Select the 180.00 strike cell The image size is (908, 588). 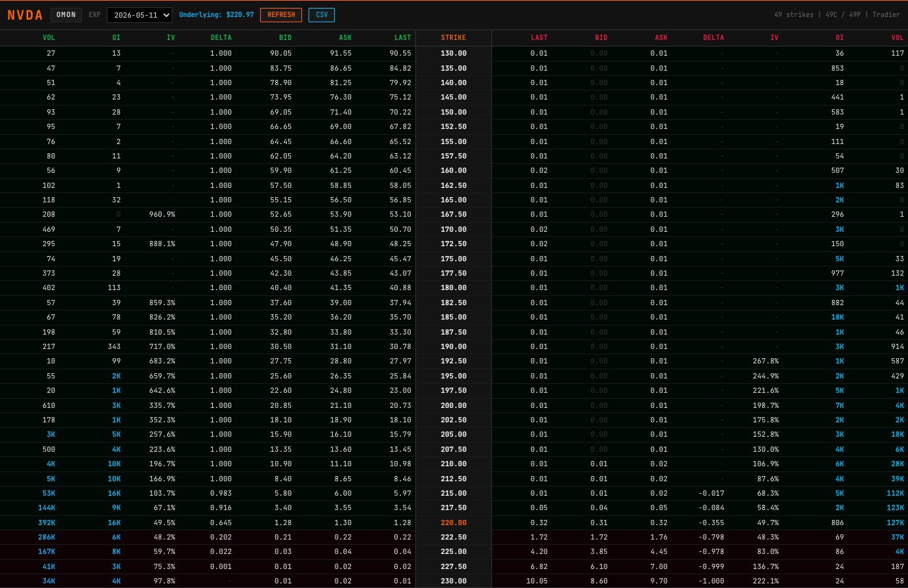pos(453,287)
